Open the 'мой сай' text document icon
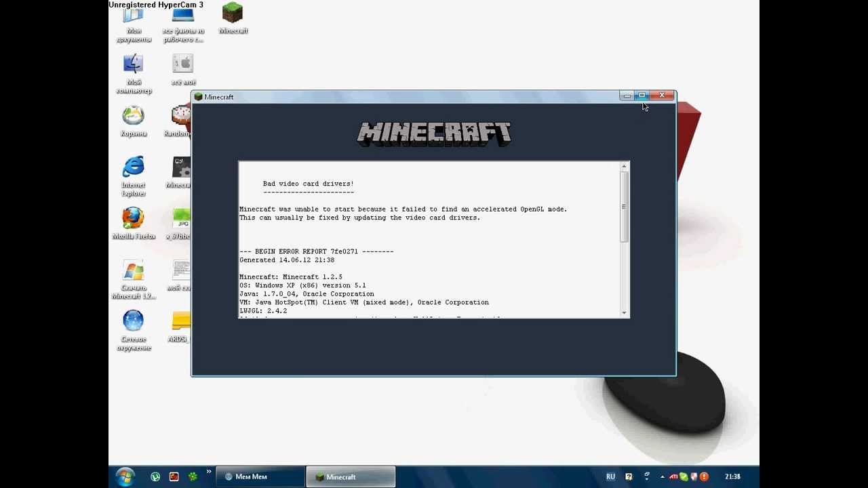 (x=180, y=277)
